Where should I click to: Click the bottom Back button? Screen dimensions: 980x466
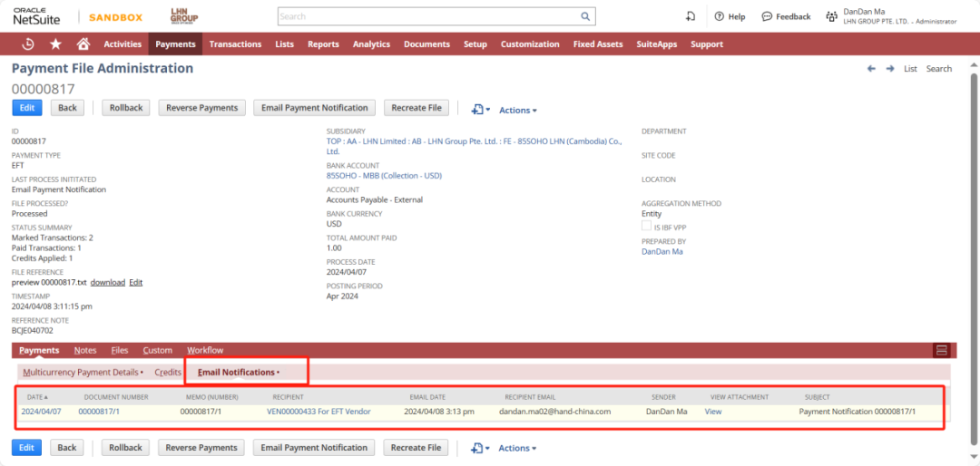tap(67, 448)
